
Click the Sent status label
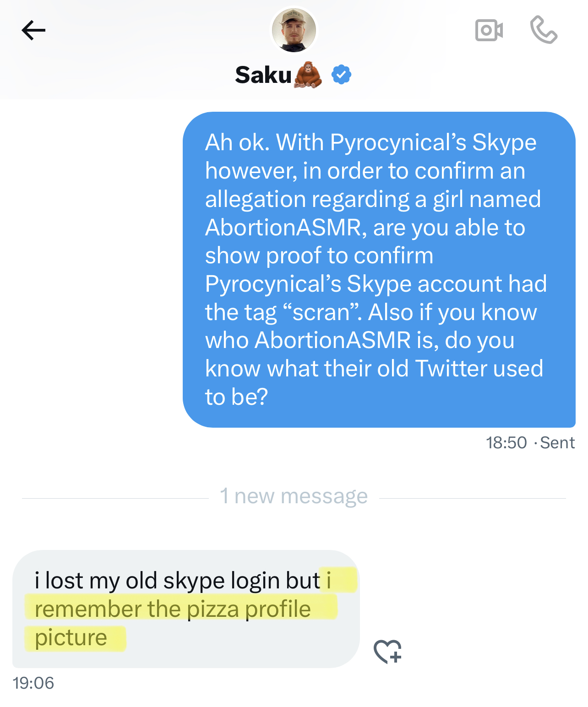(557, 443)
